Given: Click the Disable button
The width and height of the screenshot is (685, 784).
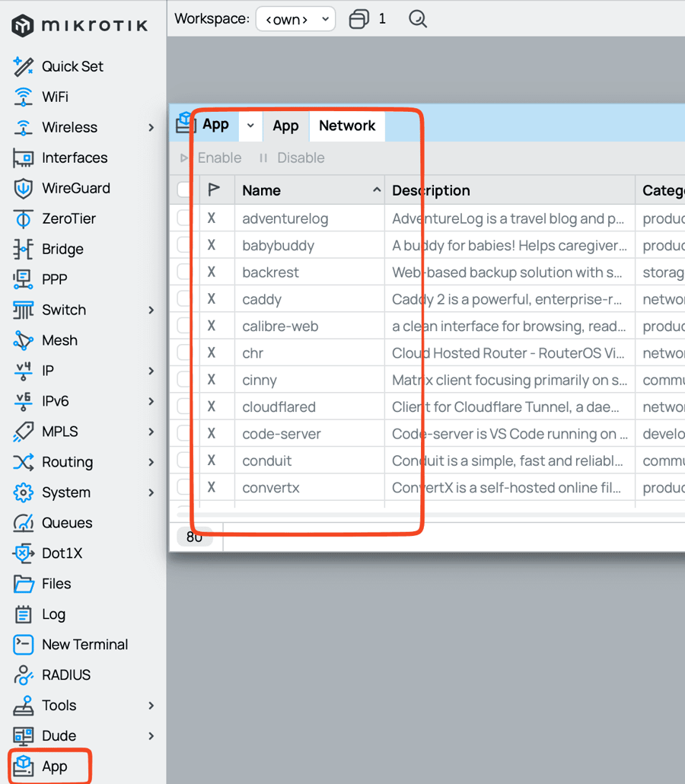Looking at the screenshot, I should 292,158.
